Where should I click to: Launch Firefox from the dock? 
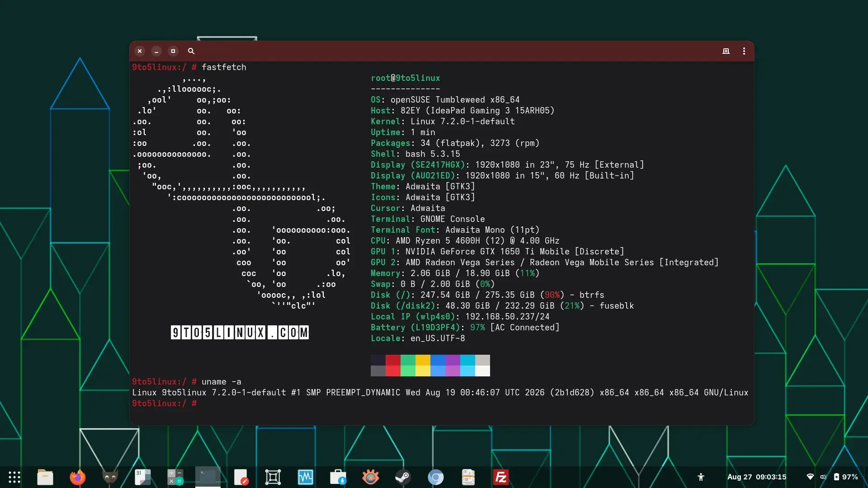[78, 477]
